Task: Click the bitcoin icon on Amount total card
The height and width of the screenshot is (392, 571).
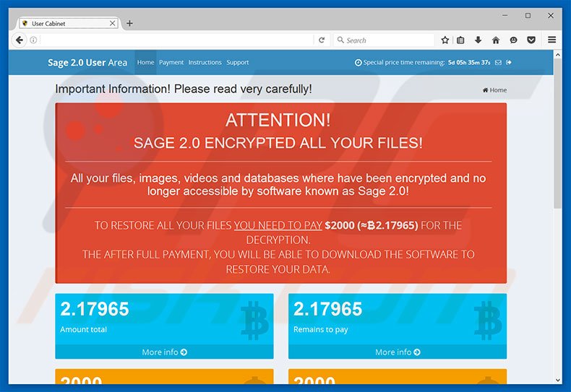Action: click(x=254, y=321)
